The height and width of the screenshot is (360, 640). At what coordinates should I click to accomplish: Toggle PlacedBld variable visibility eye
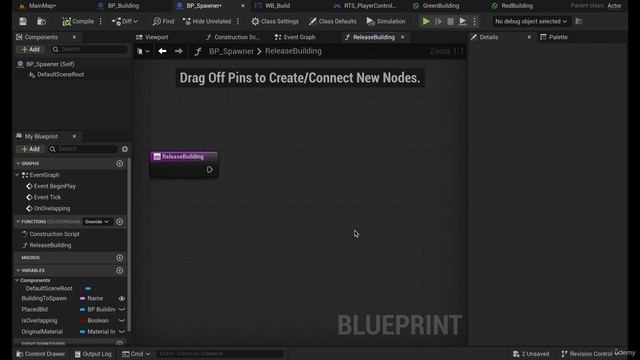pyautogui.click(x=122, y=309)
